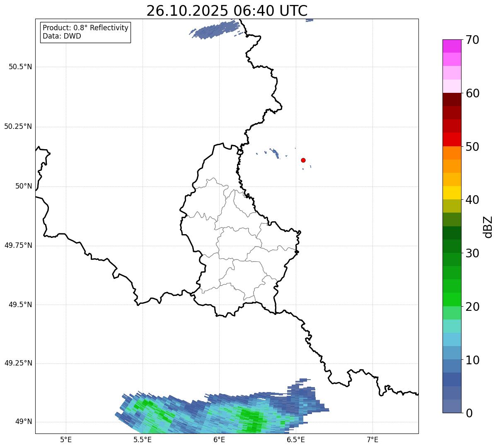Screen dimensions: 498x448
Task: Click the red station marker dot
Action: (x=303, y=160)
